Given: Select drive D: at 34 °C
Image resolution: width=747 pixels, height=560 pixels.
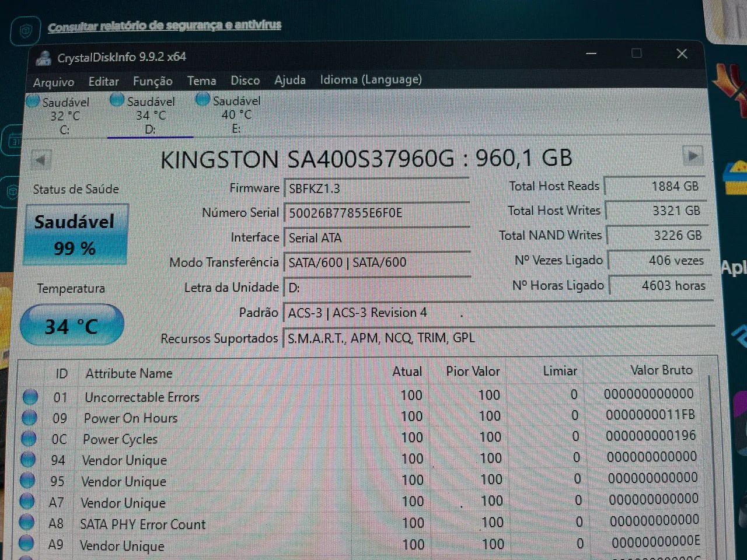Looking at the screenshot, I should coord(150,115).
